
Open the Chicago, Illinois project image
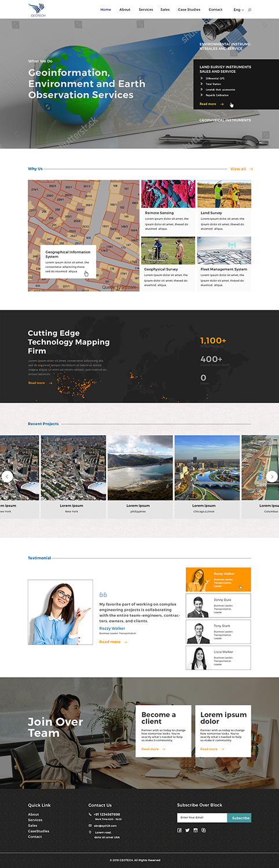pos(207,468)
